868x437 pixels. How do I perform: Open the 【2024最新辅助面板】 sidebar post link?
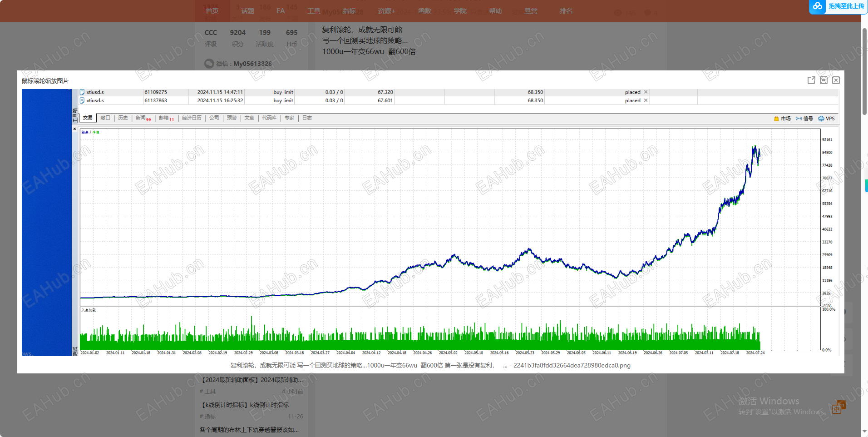coord(251,380)
